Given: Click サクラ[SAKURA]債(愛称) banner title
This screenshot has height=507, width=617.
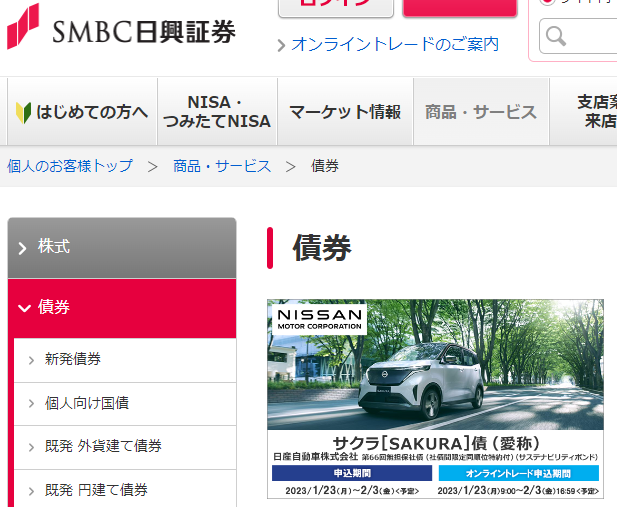Looking at the screenshot, I should point(436,444).
